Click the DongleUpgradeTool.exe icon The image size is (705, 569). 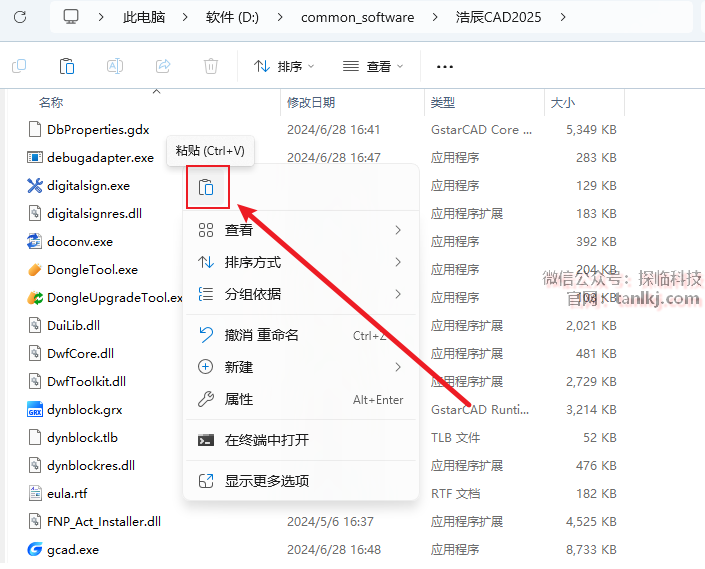click(35, 297)
